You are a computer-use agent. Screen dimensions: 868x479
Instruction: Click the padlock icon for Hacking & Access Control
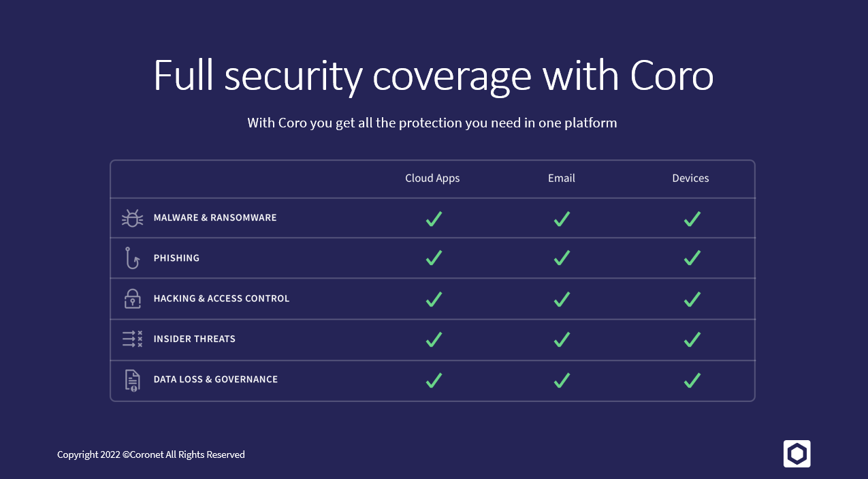click(x=132, y=298)
